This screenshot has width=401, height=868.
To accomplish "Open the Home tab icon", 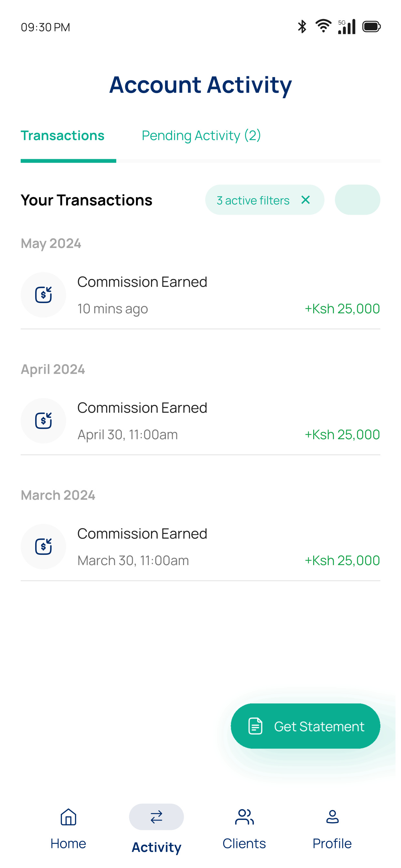I will click(68, 817).
